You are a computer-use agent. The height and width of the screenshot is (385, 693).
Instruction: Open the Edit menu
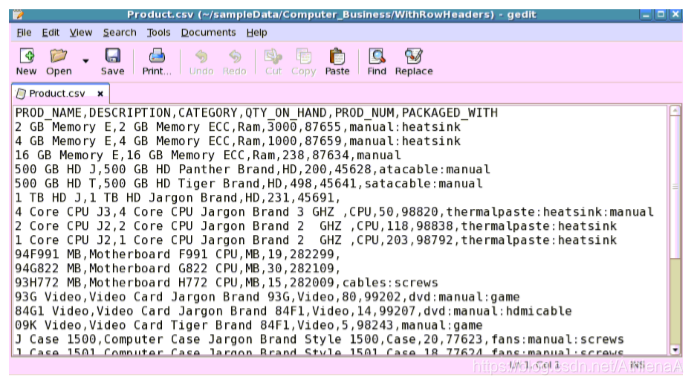[x=50, y=33]
